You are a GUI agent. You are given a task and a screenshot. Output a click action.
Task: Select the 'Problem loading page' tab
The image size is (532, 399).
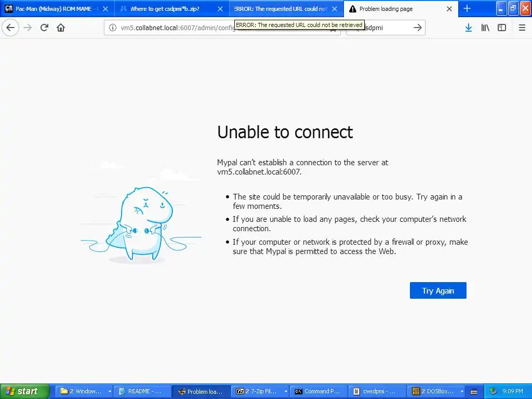[401, 9]
